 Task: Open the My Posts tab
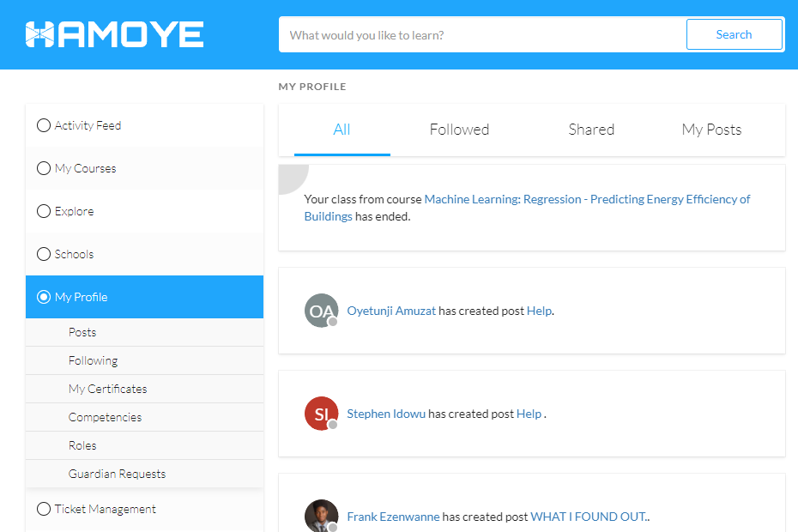[x=711, y=130]
